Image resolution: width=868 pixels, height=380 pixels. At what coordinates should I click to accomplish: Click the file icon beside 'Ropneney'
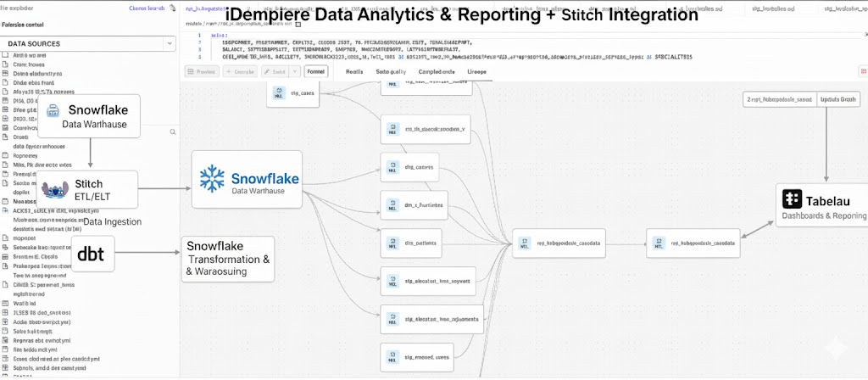(6, 156)
